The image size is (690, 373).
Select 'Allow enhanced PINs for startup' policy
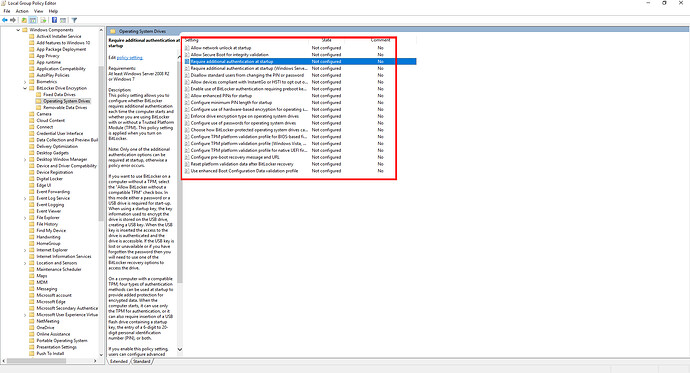click(x=221, y=95)
